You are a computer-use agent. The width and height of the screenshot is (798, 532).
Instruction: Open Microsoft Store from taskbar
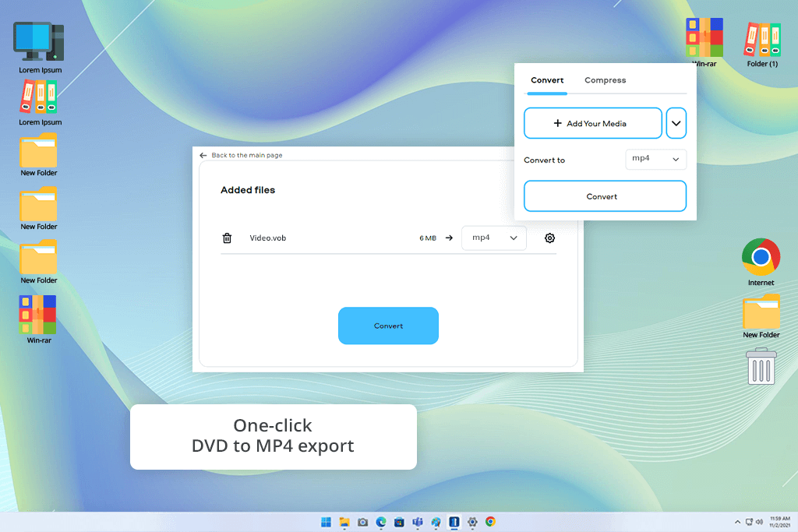tap(400, 522)
